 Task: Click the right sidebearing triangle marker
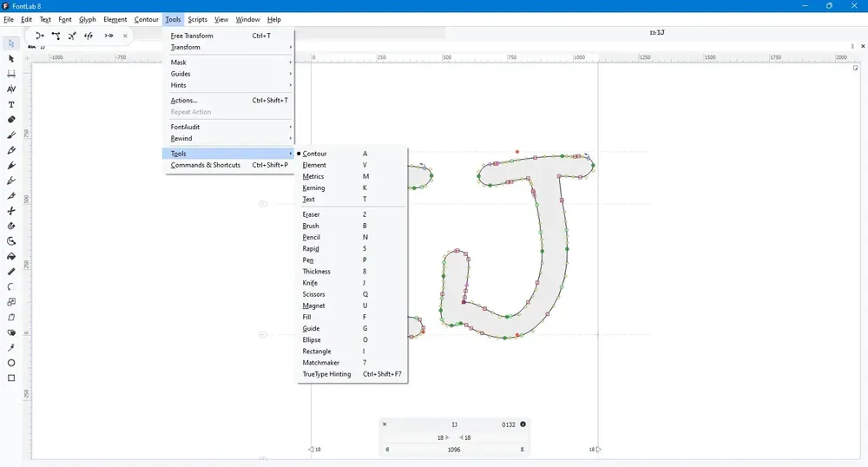point(598,450)
